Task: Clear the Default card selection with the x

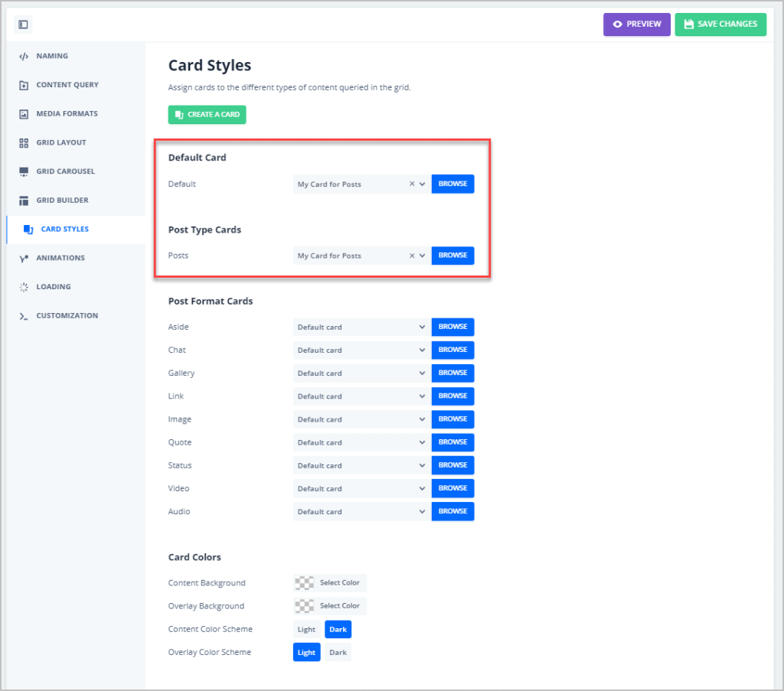Action: (413, 184)
